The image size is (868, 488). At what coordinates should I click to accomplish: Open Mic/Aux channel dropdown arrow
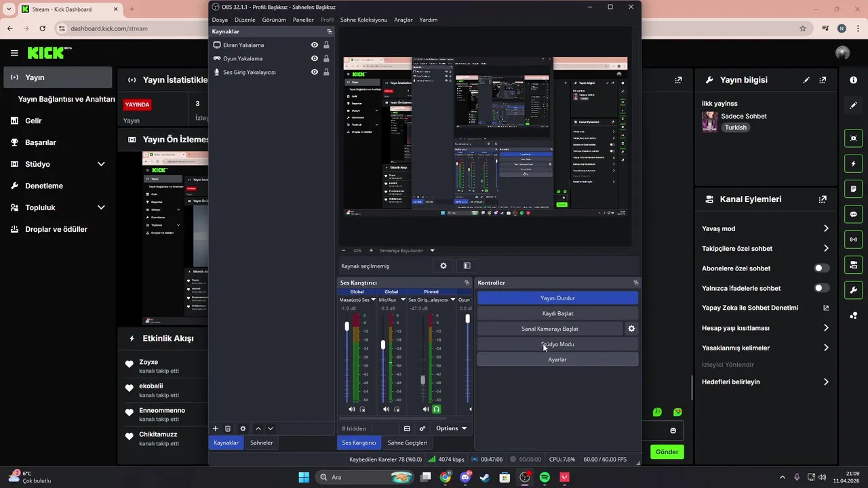pos(403,300)
